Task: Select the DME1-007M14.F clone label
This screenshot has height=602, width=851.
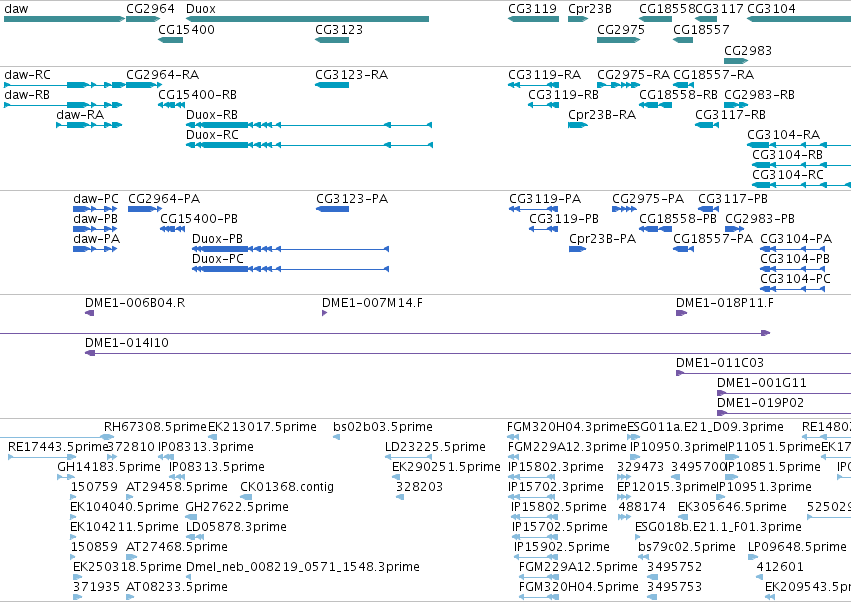Action: [372, 303]
